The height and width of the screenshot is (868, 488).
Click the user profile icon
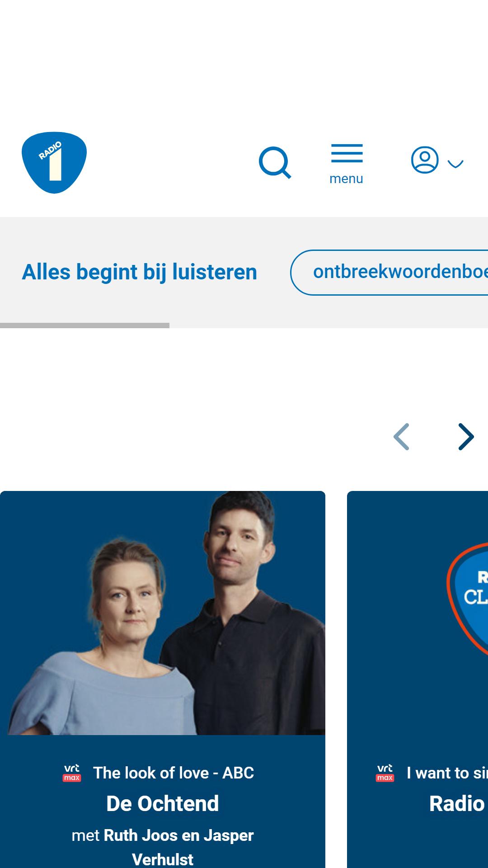pos(425,160)
